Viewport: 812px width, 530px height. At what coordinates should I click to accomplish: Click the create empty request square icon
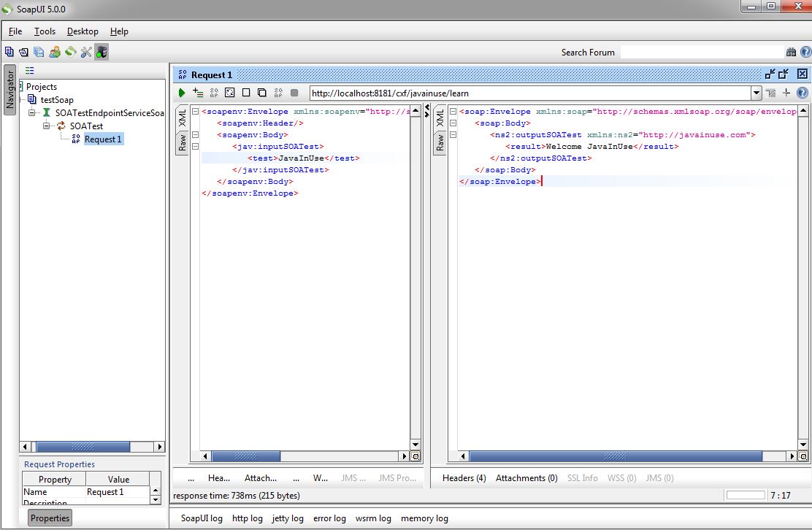coord(246,93)
